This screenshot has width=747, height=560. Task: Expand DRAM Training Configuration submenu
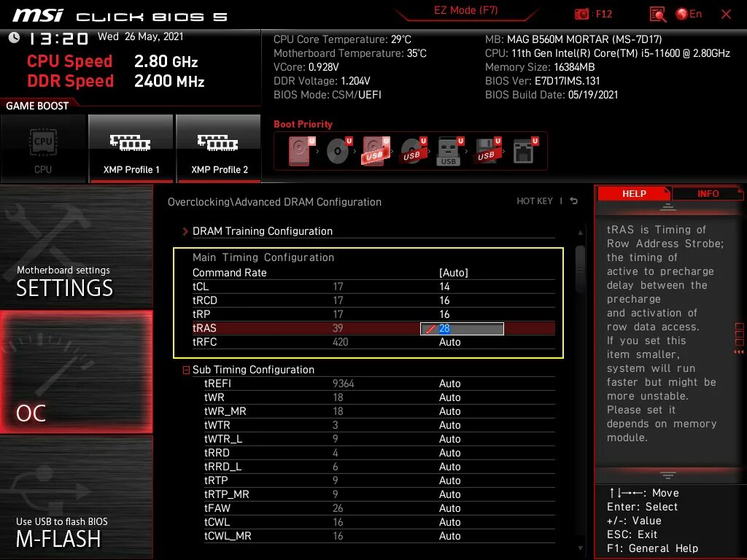[x=262, y=231]
